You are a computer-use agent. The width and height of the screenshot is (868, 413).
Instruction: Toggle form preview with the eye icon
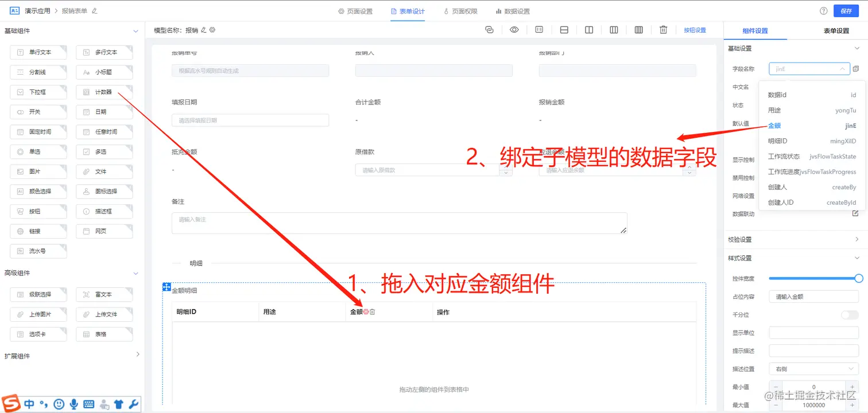pos(514,30)
